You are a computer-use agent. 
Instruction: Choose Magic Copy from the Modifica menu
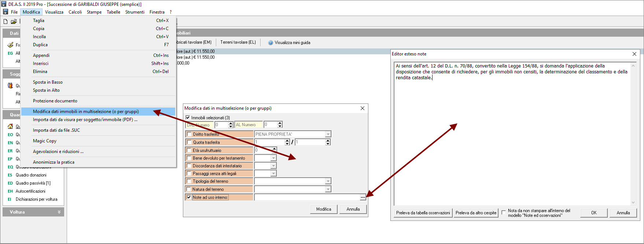[45, 141]
